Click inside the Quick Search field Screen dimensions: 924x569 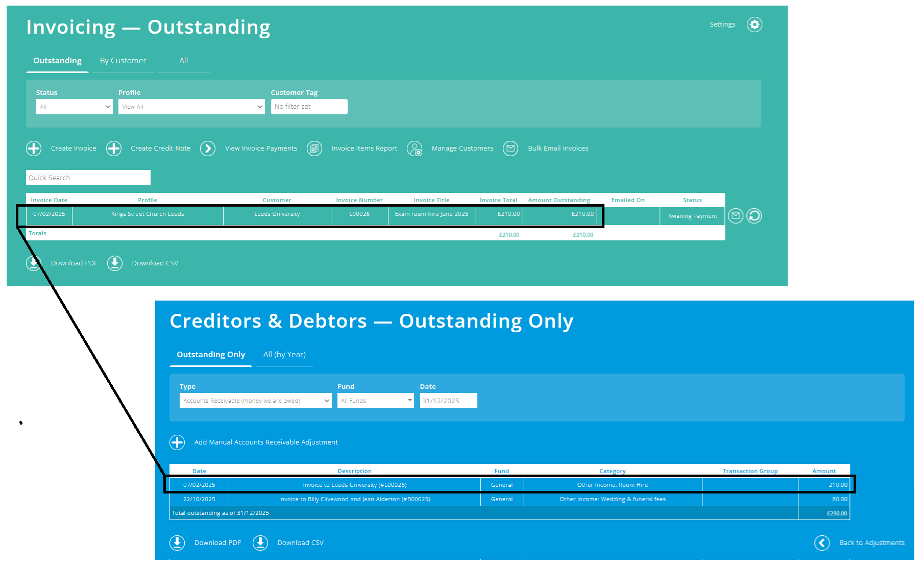88,177
